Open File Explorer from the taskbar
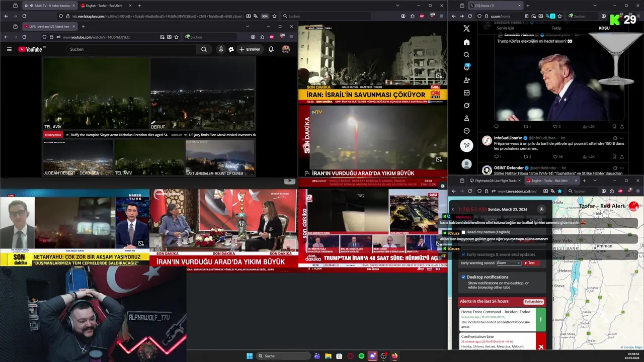The width and height of the screenshot is (644, 362). [x=328, y=356]
